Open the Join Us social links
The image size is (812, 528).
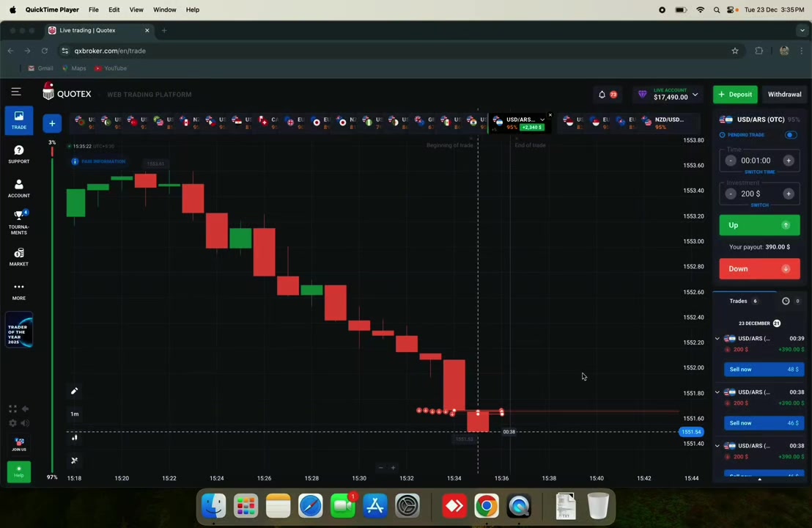tap(19, 444)
